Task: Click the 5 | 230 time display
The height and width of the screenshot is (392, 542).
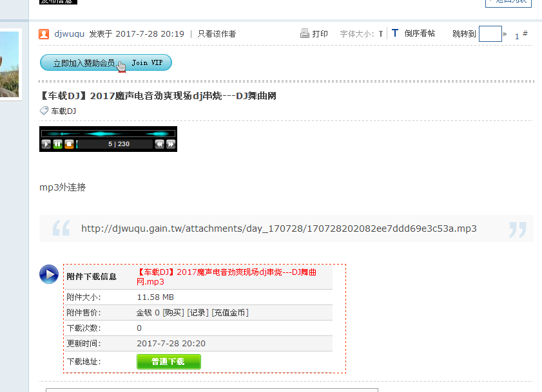Action: (x=119, y=144)
